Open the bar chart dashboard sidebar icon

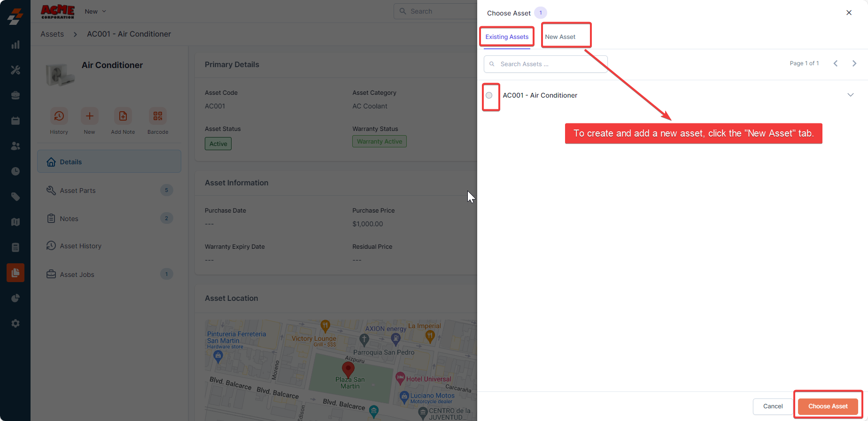(15, 45)
